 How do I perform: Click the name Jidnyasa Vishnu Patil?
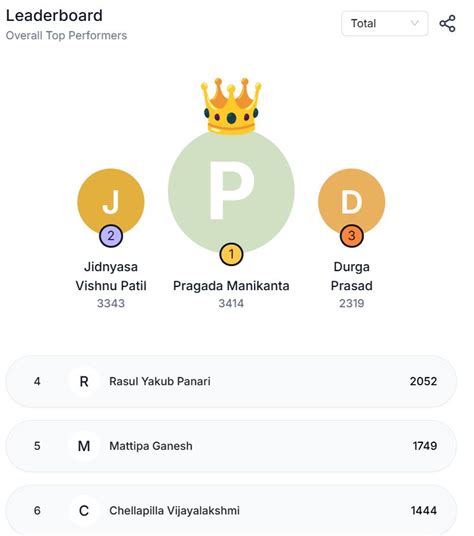point(111,276)
